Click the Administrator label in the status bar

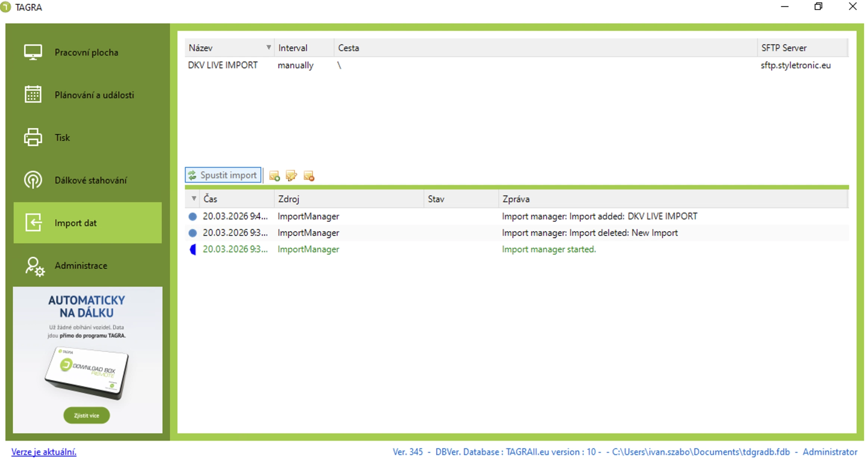pyautogui.click(x=830, y=452)
